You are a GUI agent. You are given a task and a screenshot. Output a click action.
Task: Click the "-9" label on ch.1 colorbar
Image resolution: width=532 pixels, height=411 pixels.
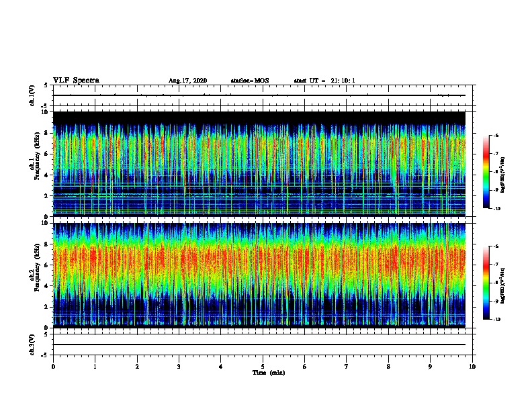[496, 190]
